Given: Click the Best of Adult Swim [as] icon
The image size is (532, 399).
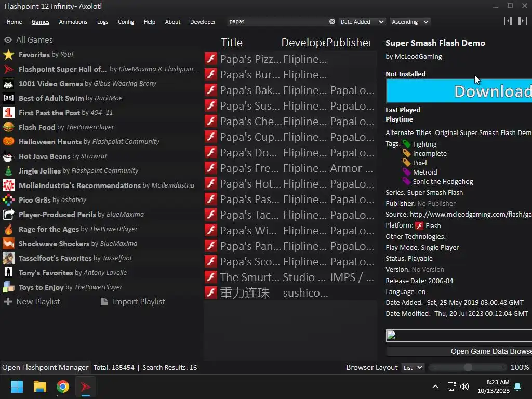Looking at the screenshot, I should (8, 98).
